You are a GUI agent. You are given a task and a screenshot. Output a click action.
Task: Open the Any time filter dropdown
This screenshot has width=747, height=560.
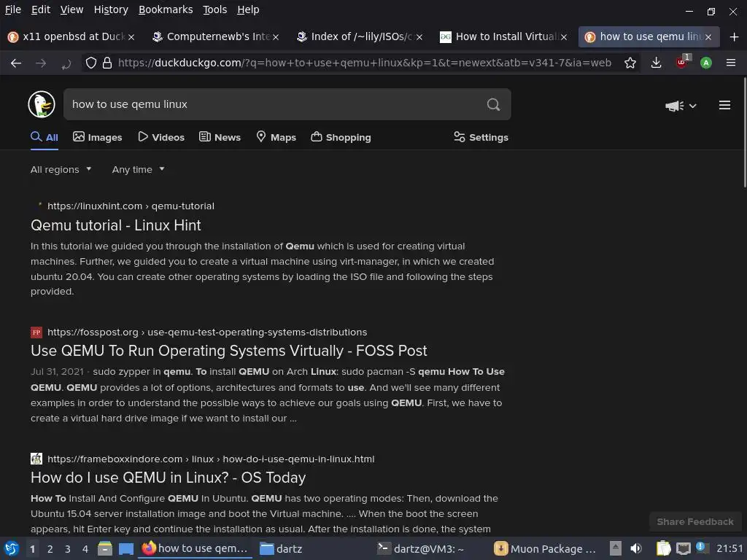click(138, 169)
